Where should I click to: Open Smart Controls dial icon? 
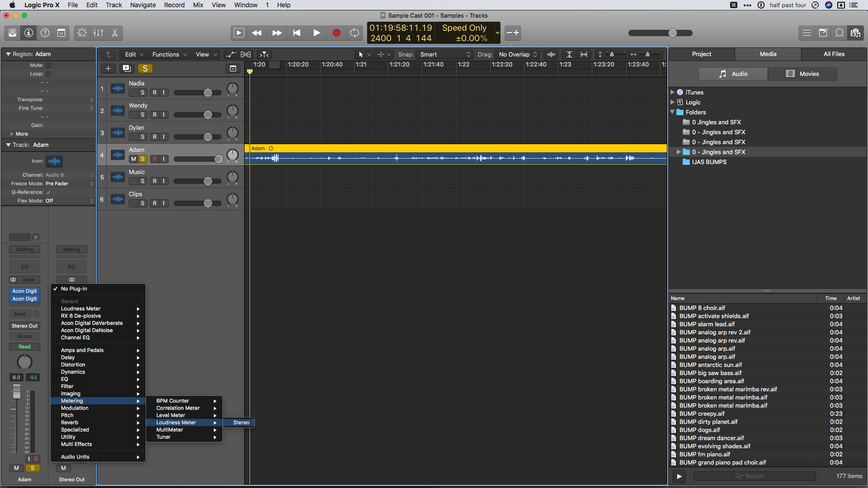tap(82, 33)
